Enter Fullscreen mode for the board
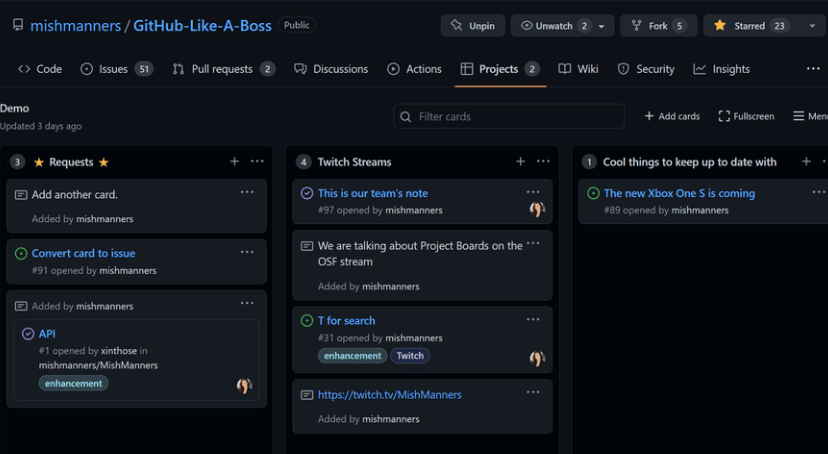The image size is (828, 454). pos(746,116)
